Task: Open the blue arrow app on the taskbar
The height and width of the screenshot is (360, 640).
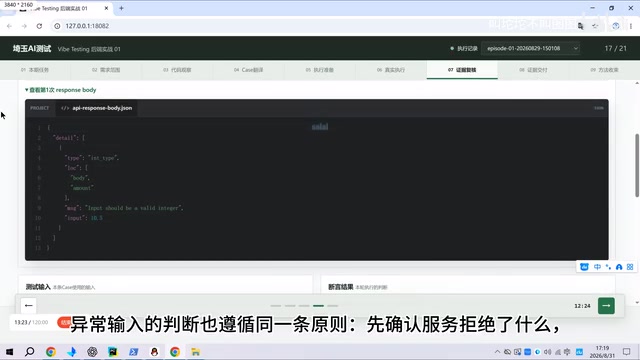Action: click(133, 351)
